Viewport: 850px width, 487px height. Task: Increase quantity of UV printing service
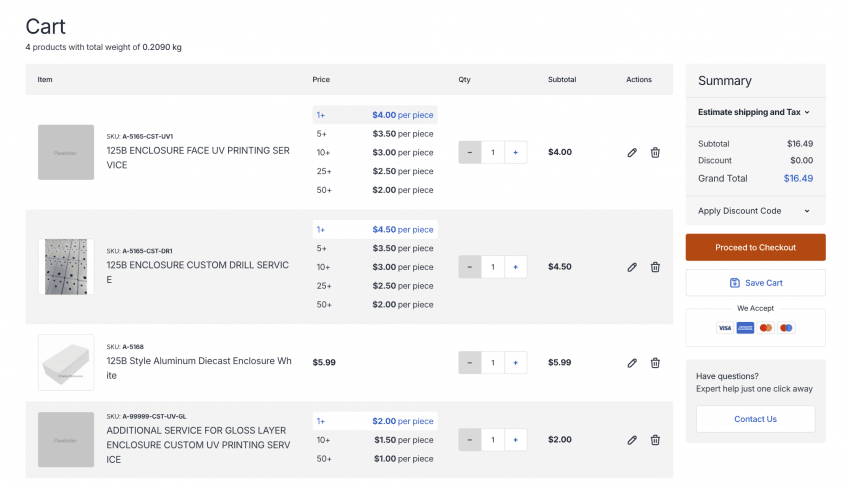pyautogui.click(x=515, y=153)
